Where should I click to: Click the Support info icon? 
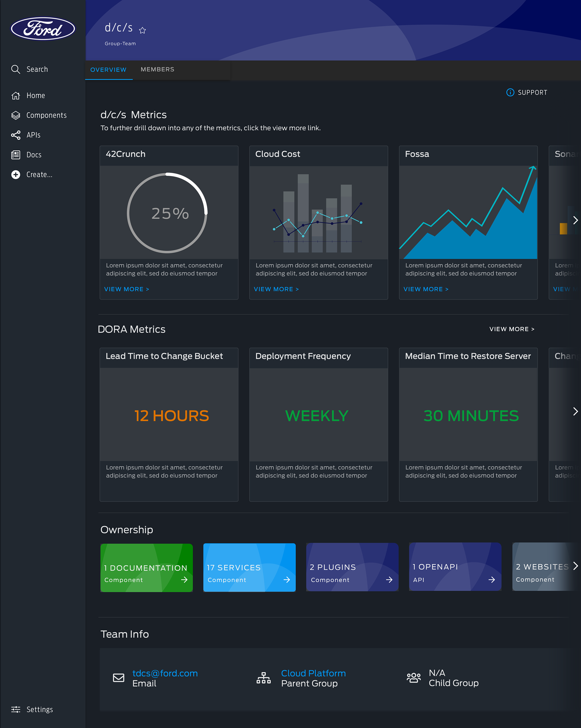(x=510, y=93)
